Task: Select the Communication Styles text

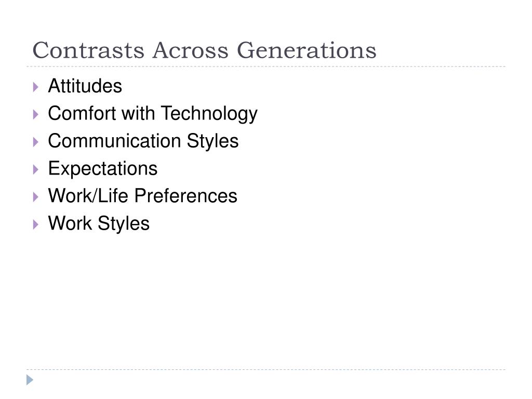Action: pos(143,141)
